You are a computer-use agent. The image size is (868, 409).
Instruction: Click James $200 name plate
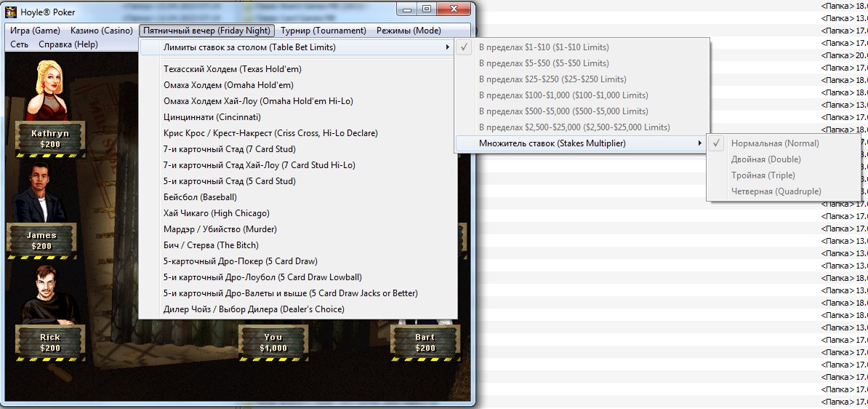pos(41,240)
